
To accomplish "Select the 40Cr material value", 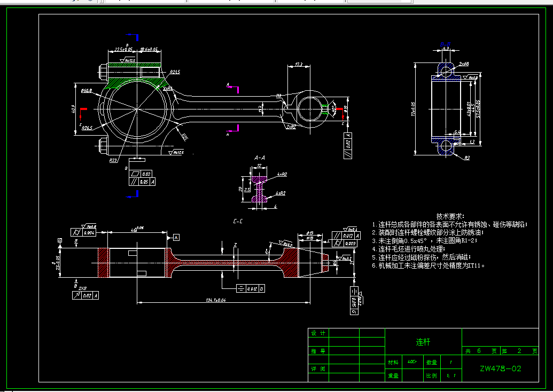I will [x=412, y=362].
